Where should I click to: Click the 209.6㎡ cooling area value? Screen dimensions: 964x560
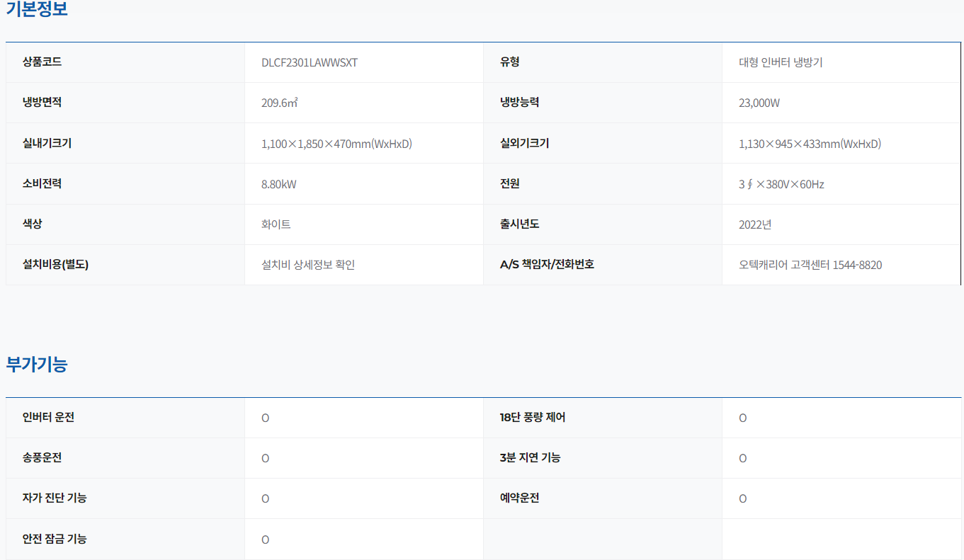279,103
